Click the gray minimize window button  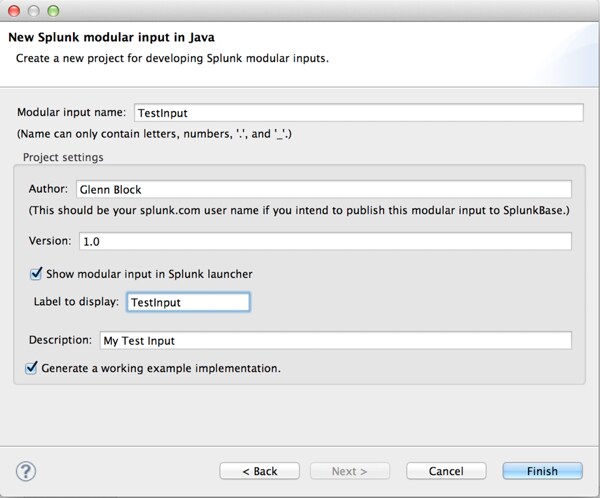34,11
